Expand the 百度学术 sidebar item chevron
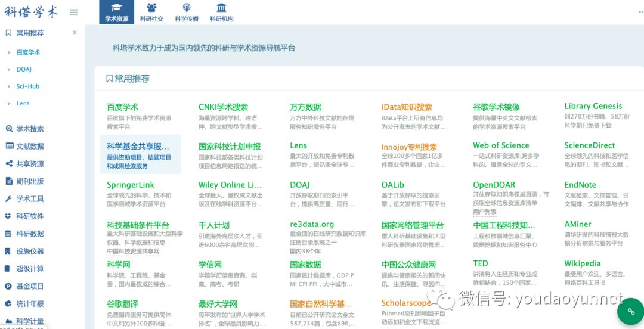The width and height of the screenshot is (644, 329). 8,52
